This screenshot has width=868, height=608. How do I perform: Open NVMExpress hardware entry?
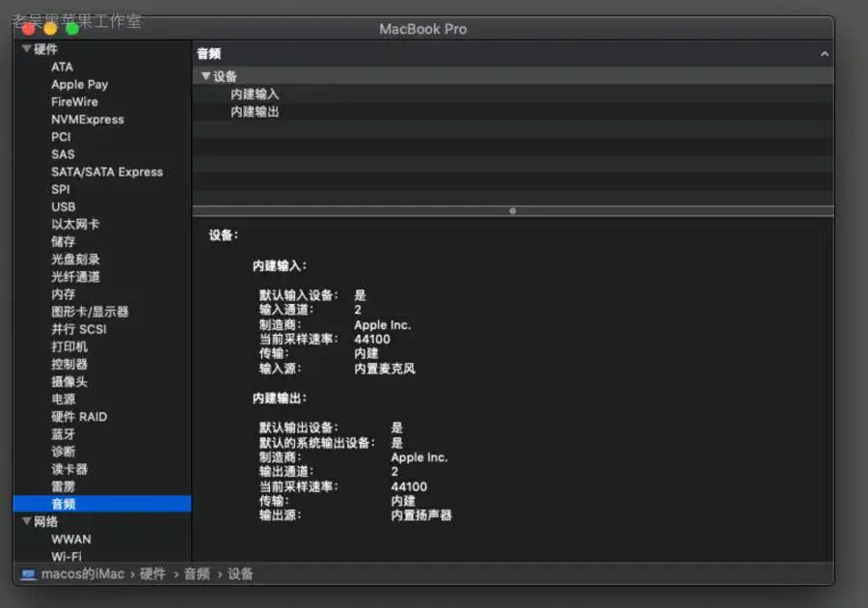[88, 120]
